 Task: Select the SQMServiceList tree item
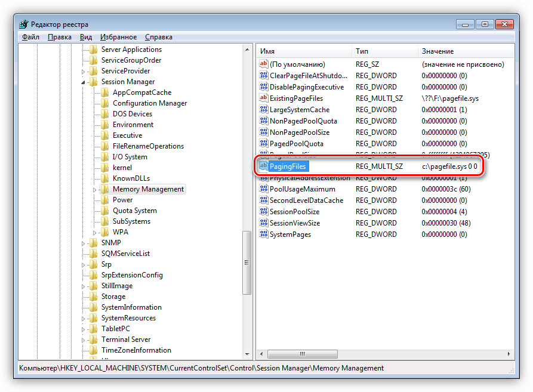click(x=125, y=254)
